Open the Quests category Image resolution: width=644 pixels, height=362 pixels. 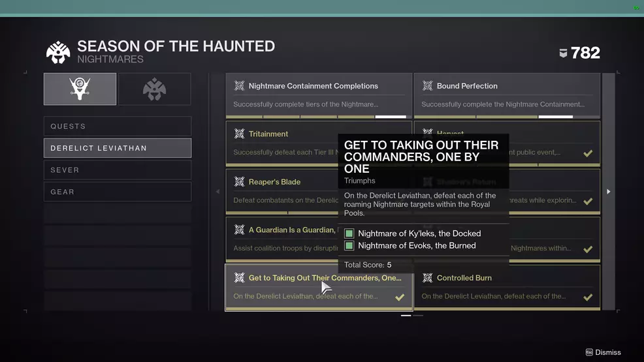[x=118, y=126]
